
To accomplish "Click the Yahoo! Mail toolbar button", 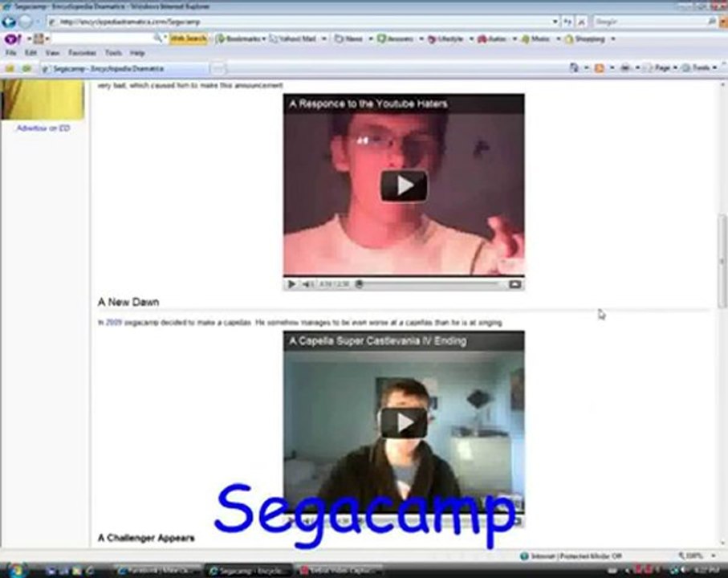I will 293,39.
